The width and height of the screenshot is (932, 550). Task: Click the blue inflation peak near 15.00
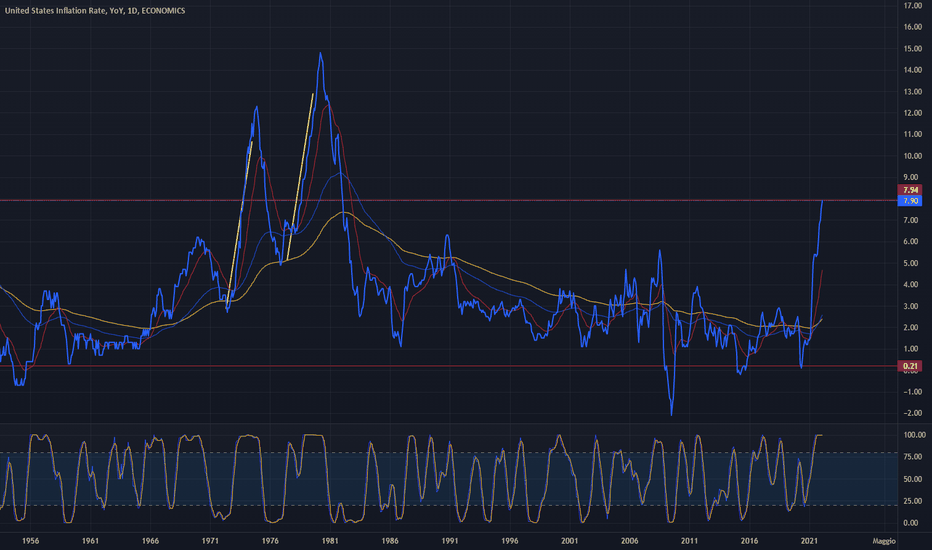[320, 54]
